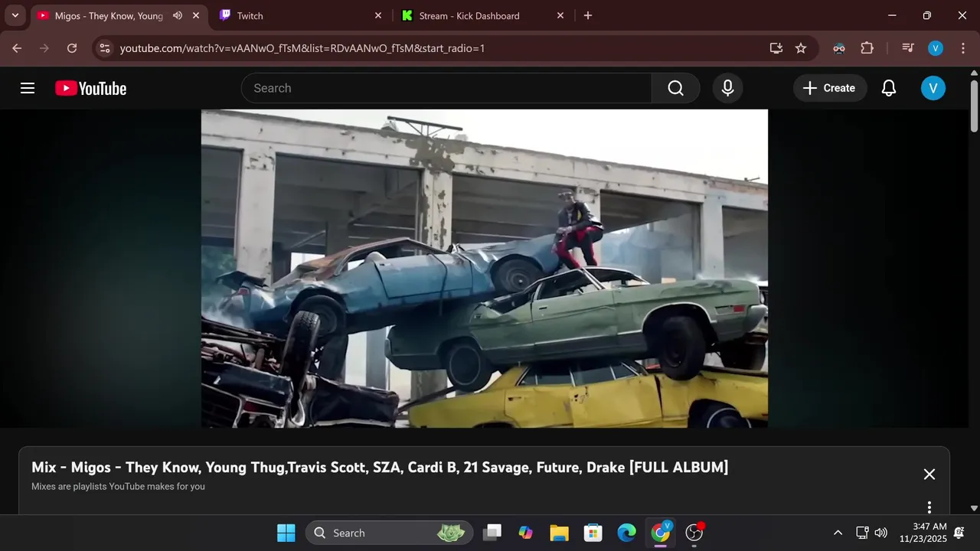Viewport: 980px width, 551px height.
Task: Mute the YouTube tab audio icon
Action: (178, 15)
